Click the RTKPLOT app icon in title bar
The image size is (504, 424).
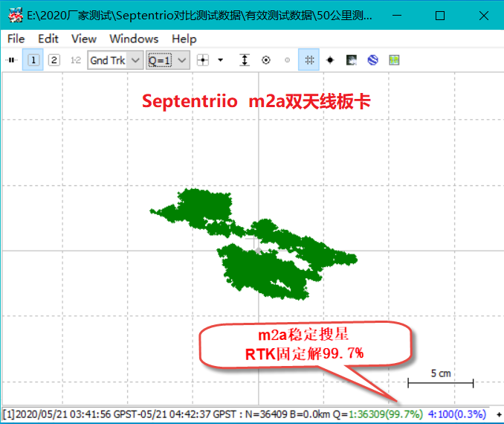[15, 15]
